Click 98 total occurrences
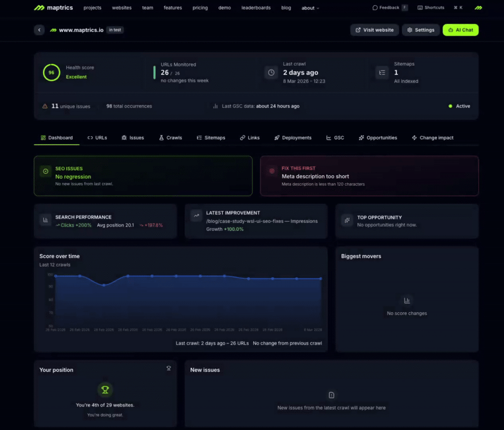The height and width of the screenshot is (430, 504). click(129, 106)
